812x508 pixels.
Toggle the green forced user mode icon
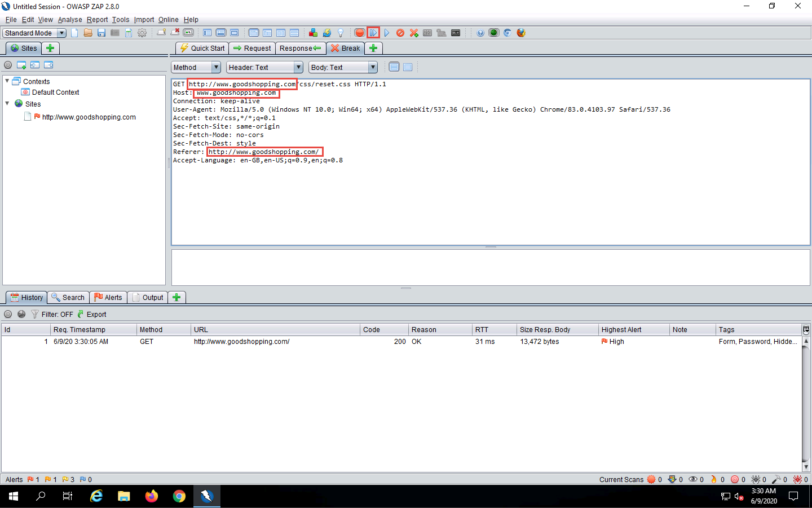494,33
